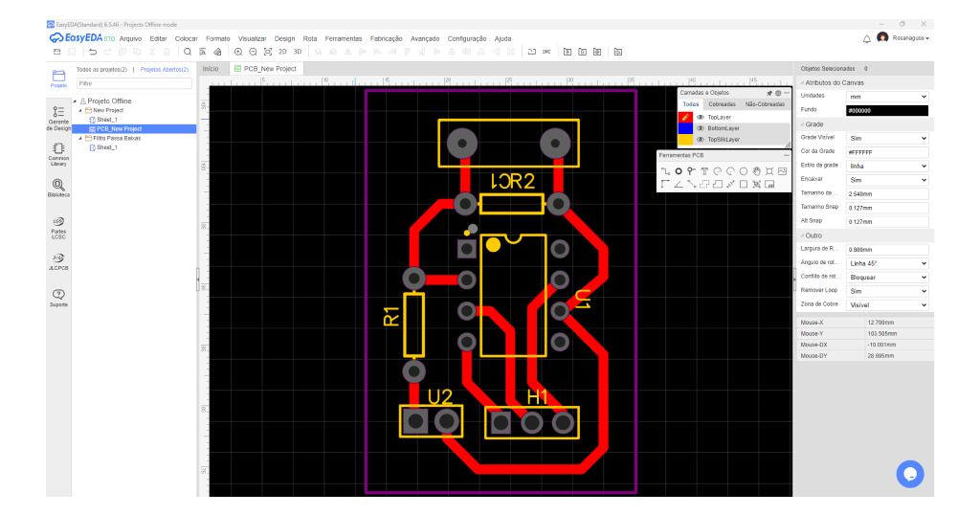
Task: Select the Image insert tool in Ferramentas PCB
Action: pos(783,171)
